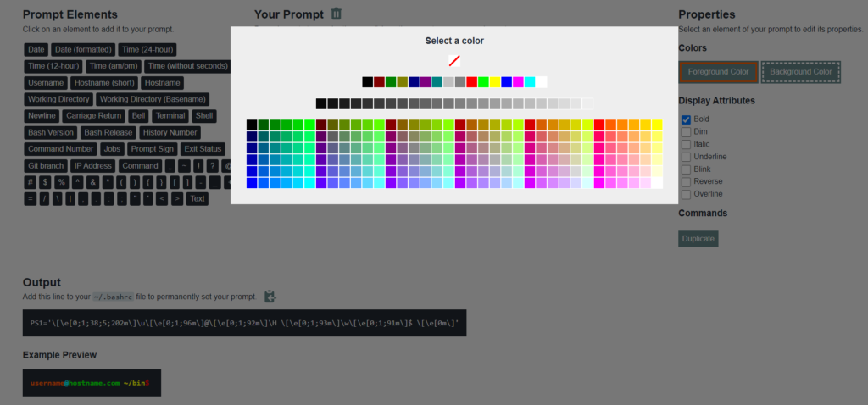Choose silver in the basic 16-color row
The height and width of the screenshot is (405, 868).
pos(449,82)
